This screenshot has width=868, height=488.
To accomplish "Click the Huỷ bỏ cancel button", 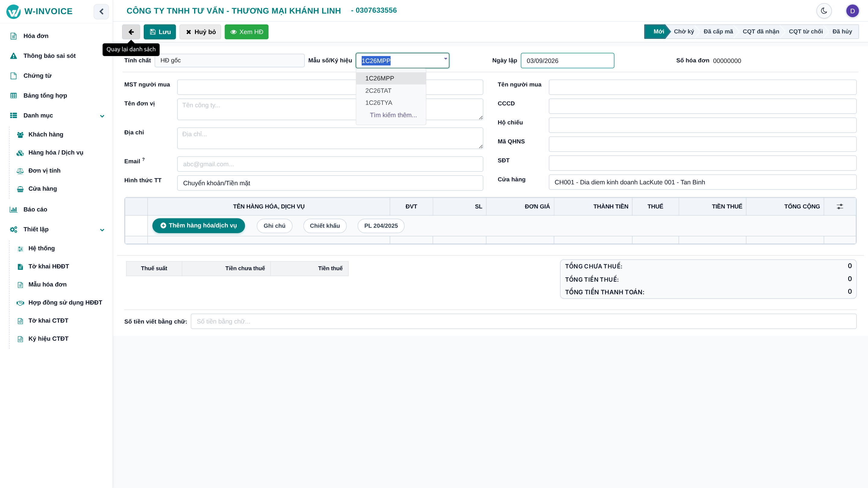I will coord(200,32).
